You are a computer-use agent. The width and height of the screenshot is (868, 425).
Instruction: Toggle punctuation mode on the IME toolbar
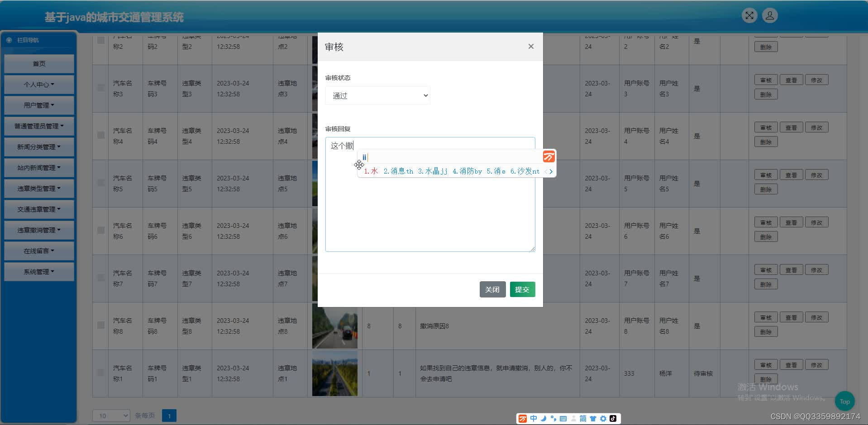pyautogui.click(x=553, y=419)
